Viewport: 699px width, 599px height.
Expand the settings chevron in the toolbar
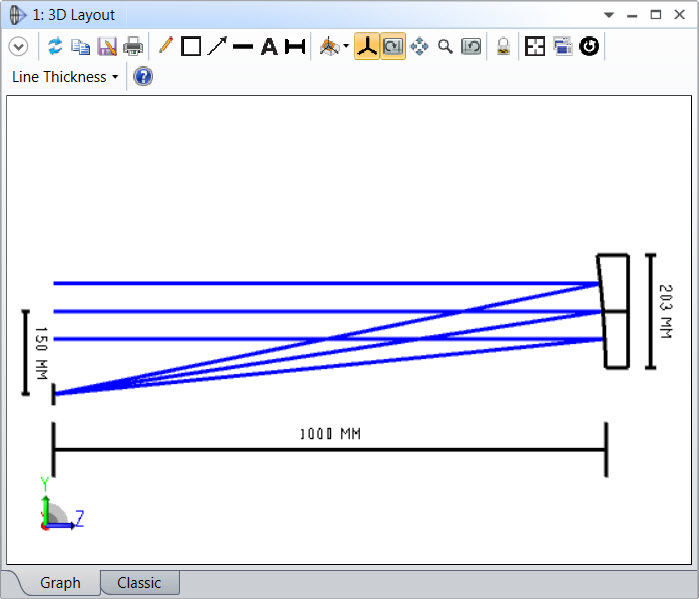pos(19,46)
